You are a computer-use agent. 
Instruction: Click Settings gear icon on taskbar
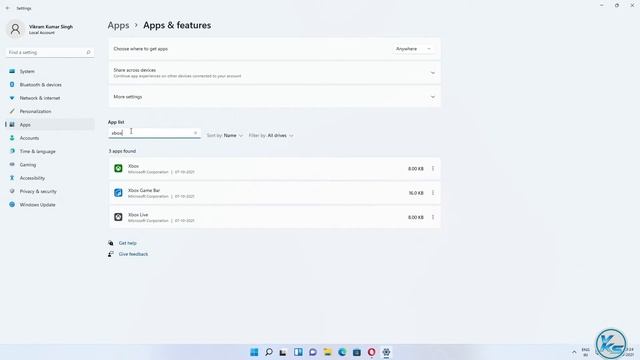point(386,352)
